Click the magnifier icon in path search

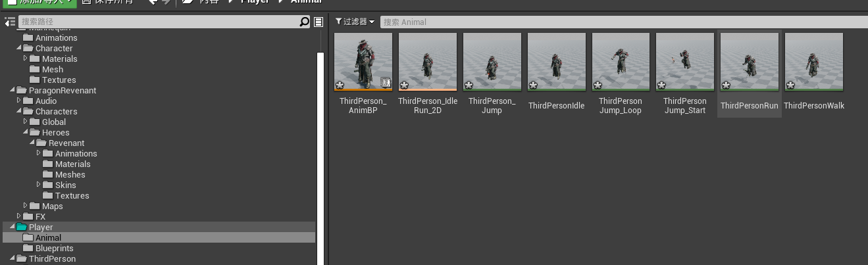[304, 22]
